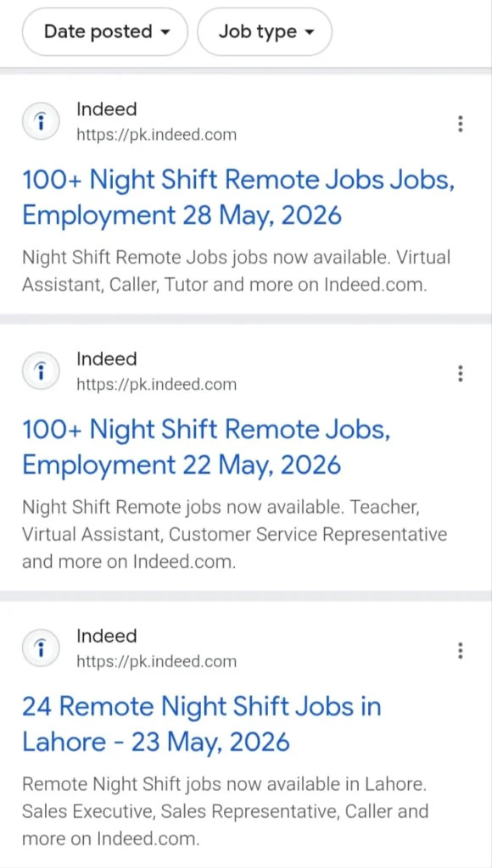Click snippet mentioning Sales Executive, Sales Representative

[x=225, y=811]
